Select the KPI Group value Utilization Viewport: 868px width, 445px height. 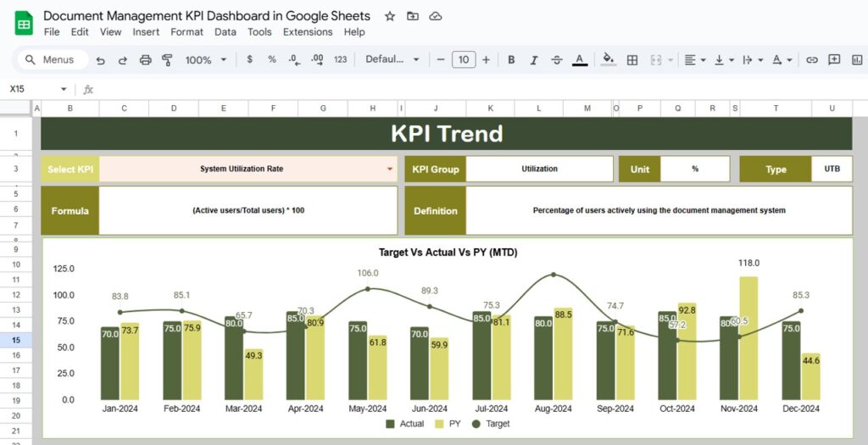[x=540, y=169]
